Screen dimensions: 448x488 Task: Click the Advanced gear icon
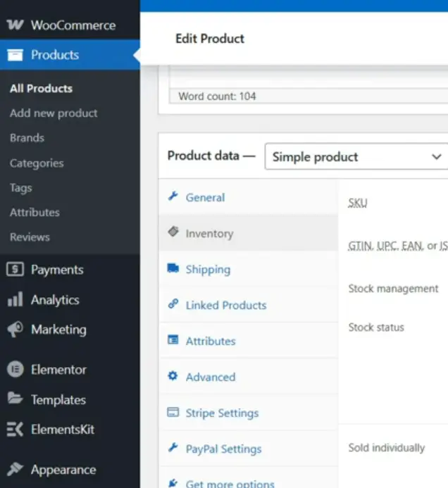[x=173, y=375]
